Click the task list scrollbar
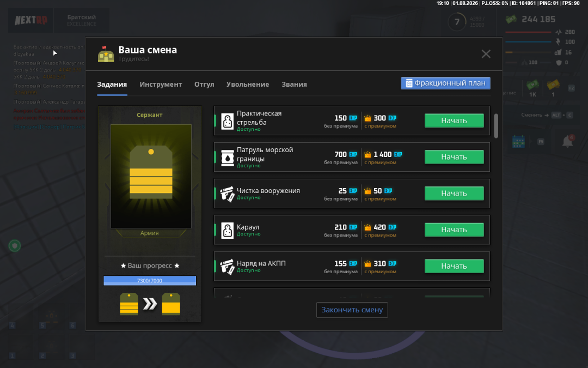Screen dimensions: 588x368 [x=496, y=126]
